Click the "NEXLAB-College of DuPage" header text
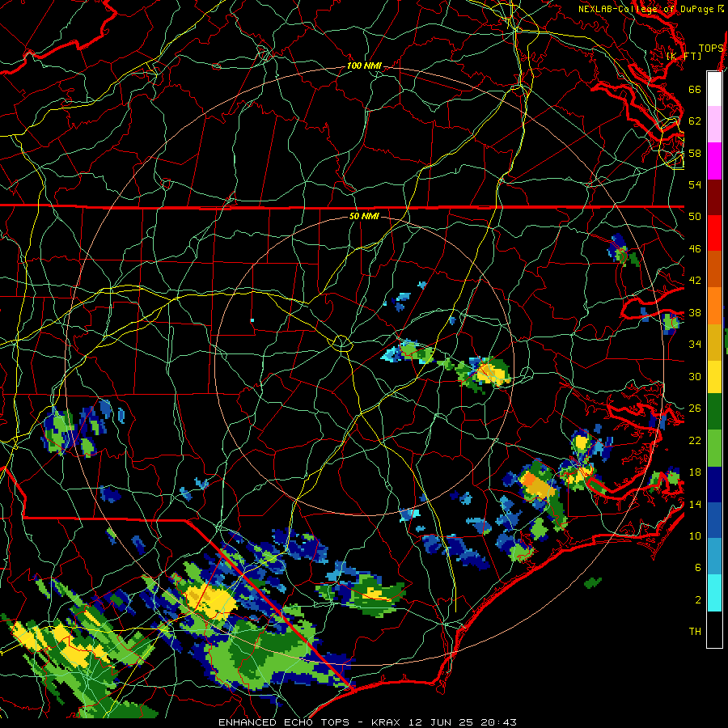 pos(645,9)
